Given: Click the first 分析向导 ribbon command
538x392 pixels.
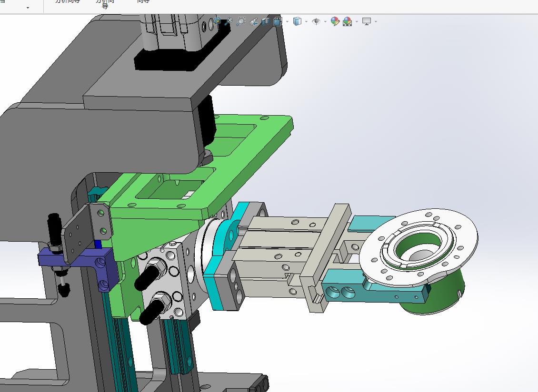Looking at the screenshot, I should [67, 1].
